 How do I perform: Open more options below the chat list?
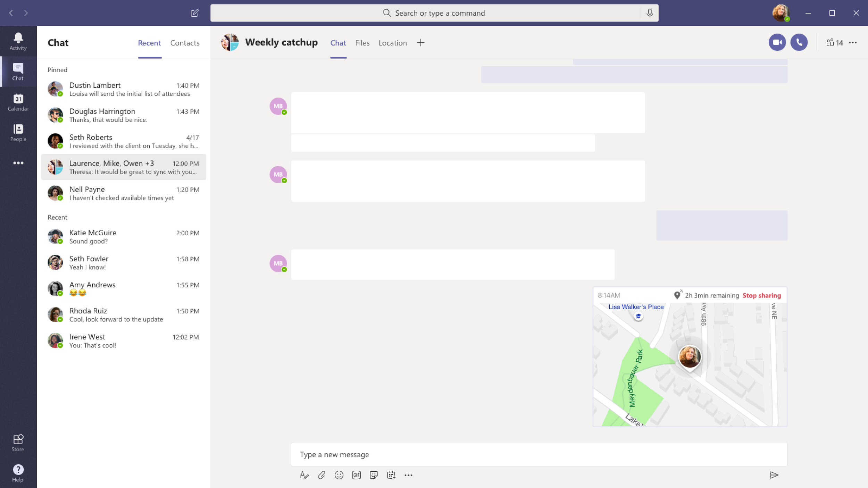tap(18, 163)
